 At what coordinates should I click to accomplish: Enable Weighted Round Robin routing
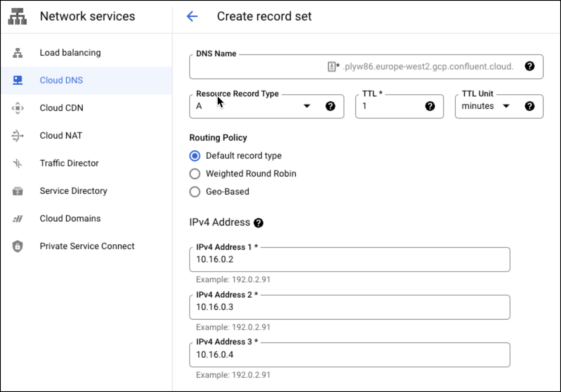click(195, 173)
